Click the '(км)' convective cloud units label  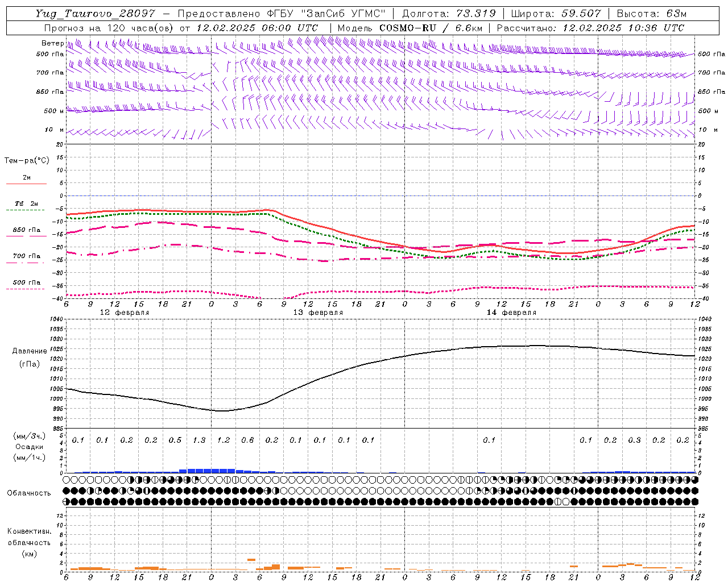click(29, 554)
